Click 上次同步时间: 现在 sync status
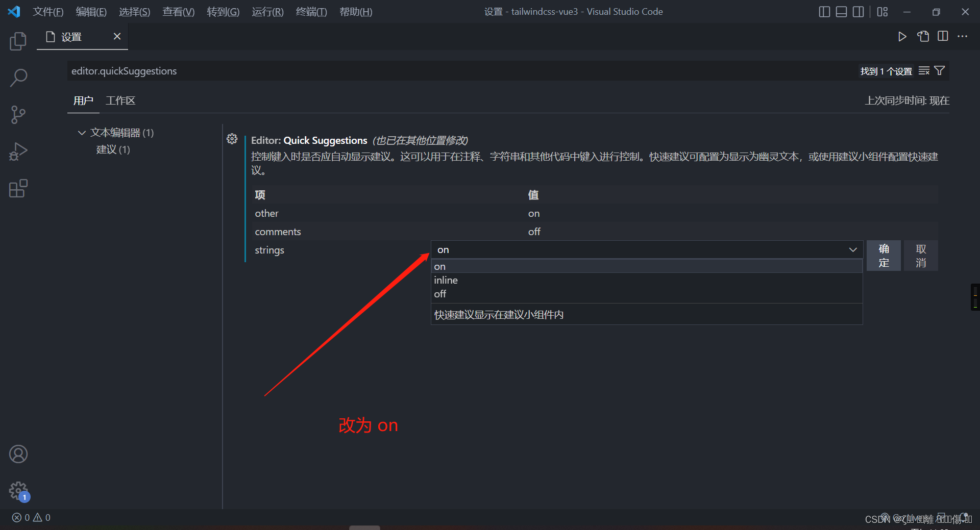Screen dimensions: 980x530 click(x=907, y=100)
